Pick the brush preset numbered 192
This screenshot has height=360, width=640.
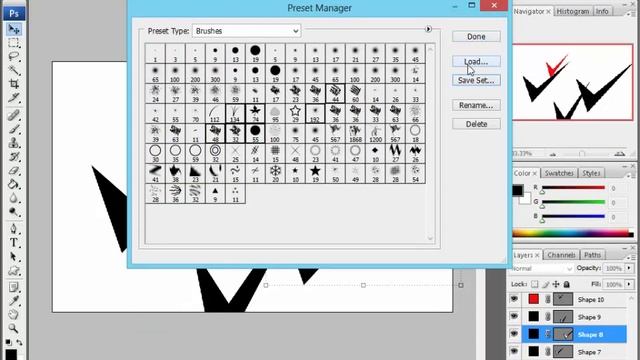click(x=315, y=113)
